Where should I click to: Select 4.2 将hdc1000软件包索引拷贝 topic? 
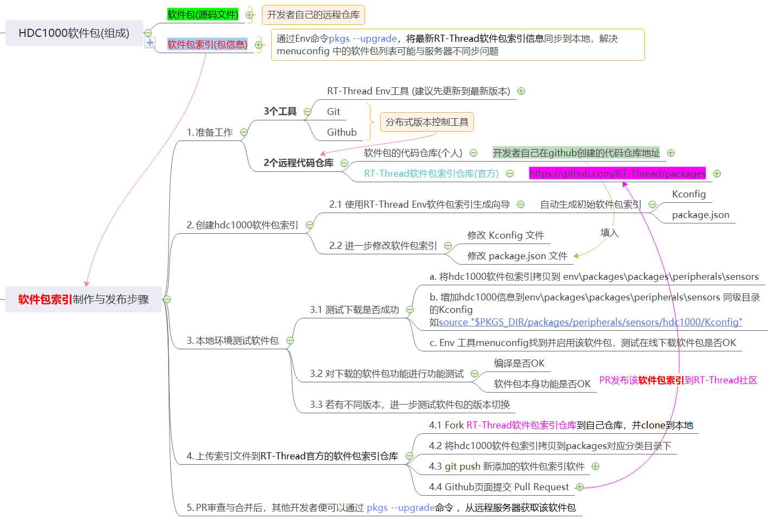pyautogui.click(x=550, y=446)
